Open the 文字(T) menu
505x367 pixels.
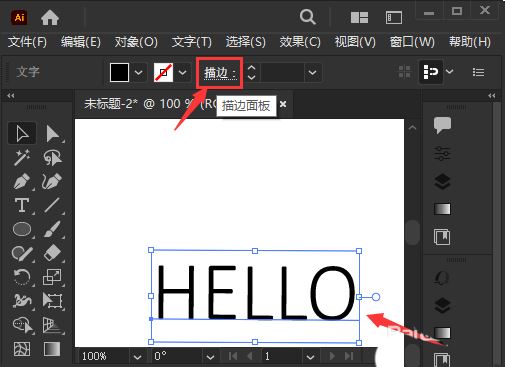tap(192, 42)
